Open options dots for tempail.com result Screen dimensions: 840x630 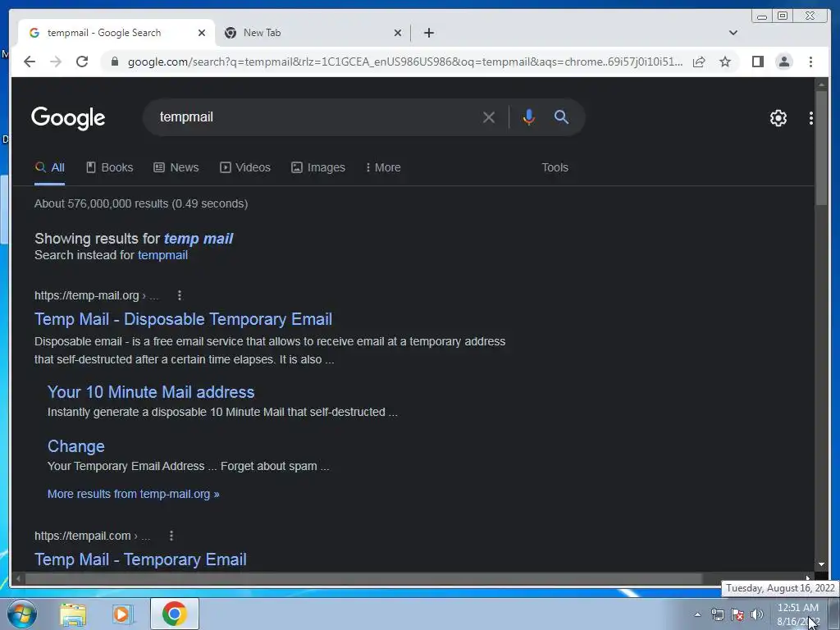171,535
